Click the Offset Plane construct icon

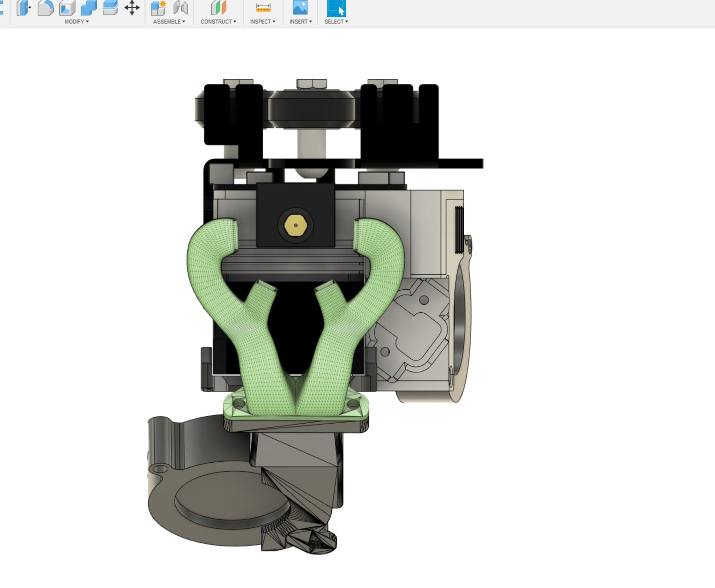click(219, 8)
